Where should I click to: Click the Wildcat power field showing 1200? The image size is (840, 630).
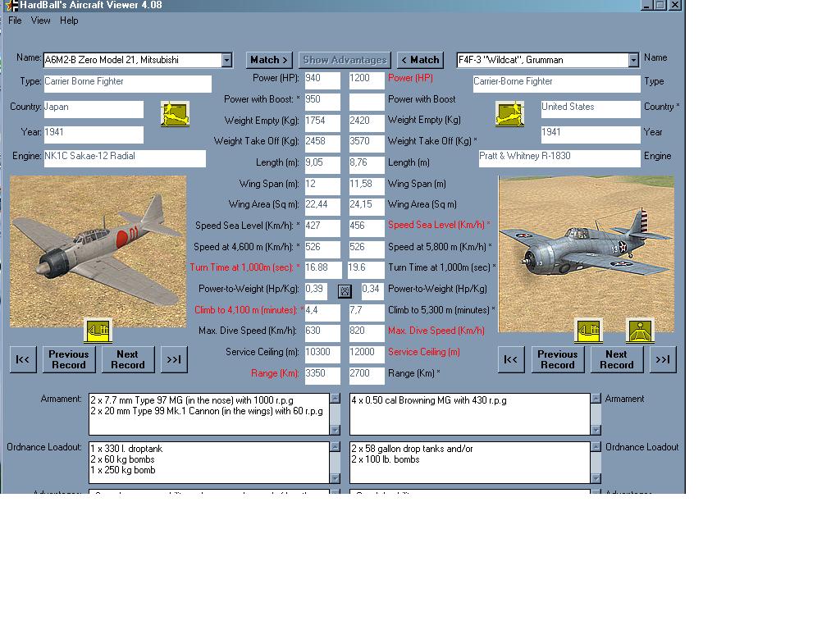pyautogui.click(x=367, y=80)
